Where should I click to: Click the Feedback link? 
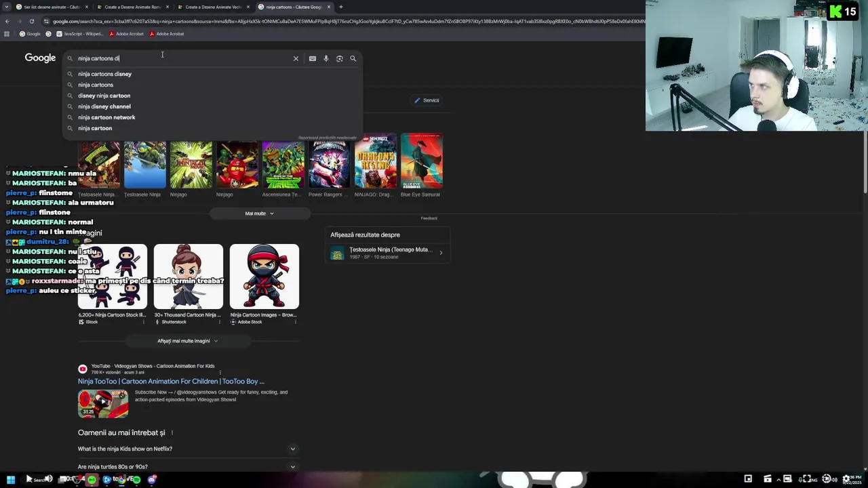point(429,218)
